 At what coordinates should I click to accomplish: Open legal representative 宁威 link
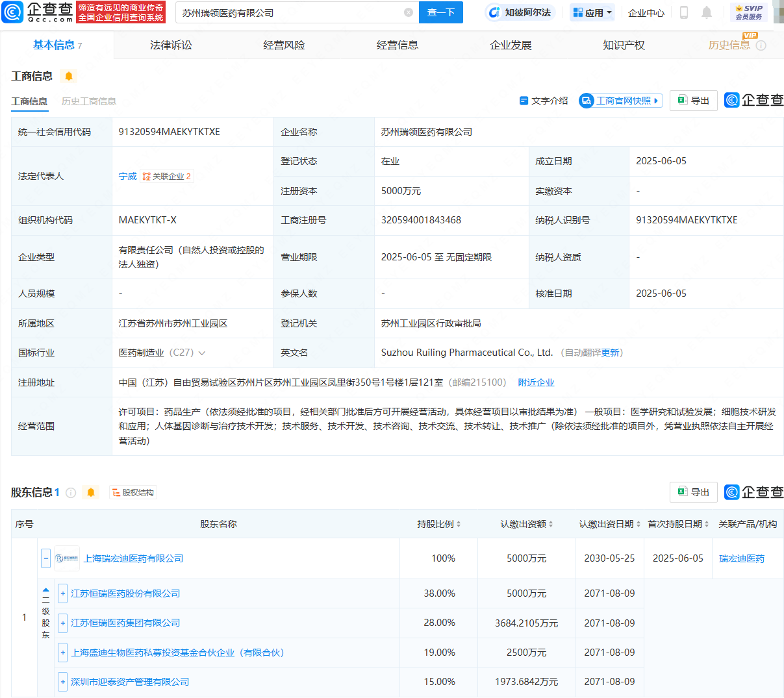(128, 176)
